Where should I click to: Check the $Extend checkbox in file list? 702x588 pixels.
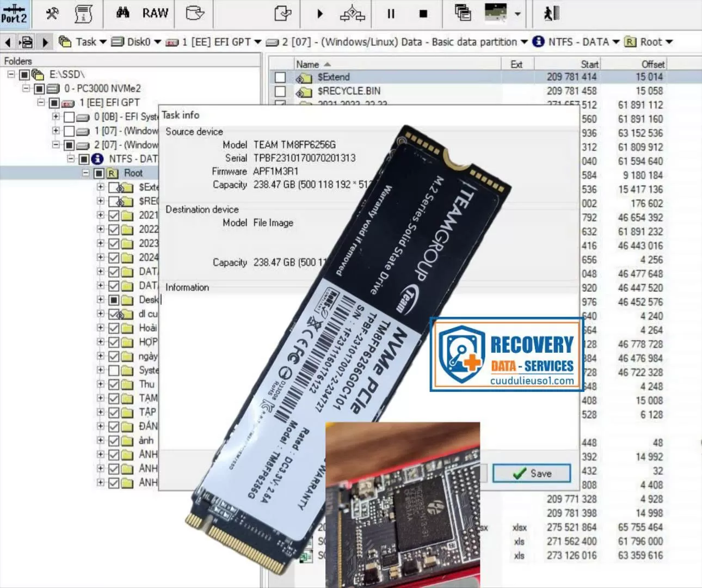click(x=280, y=77)
